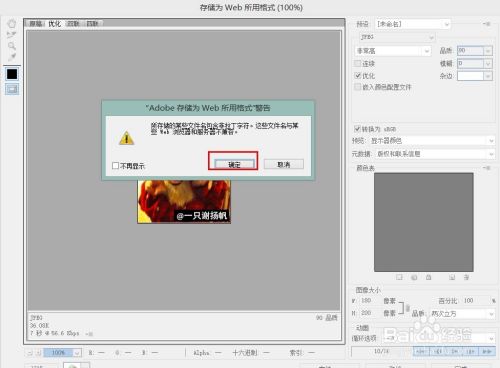Image resolution: width=500 pixels, height=368 pixels.
Task: Open the 非常高 quality level dropdown
Action: click(x=392, y=51)
